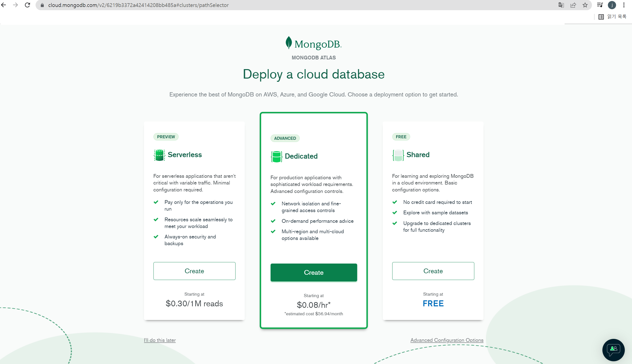Screen dimensions: 632x364
Task: Click the MongoDB leaf logo
Action: tap(289, 43)
